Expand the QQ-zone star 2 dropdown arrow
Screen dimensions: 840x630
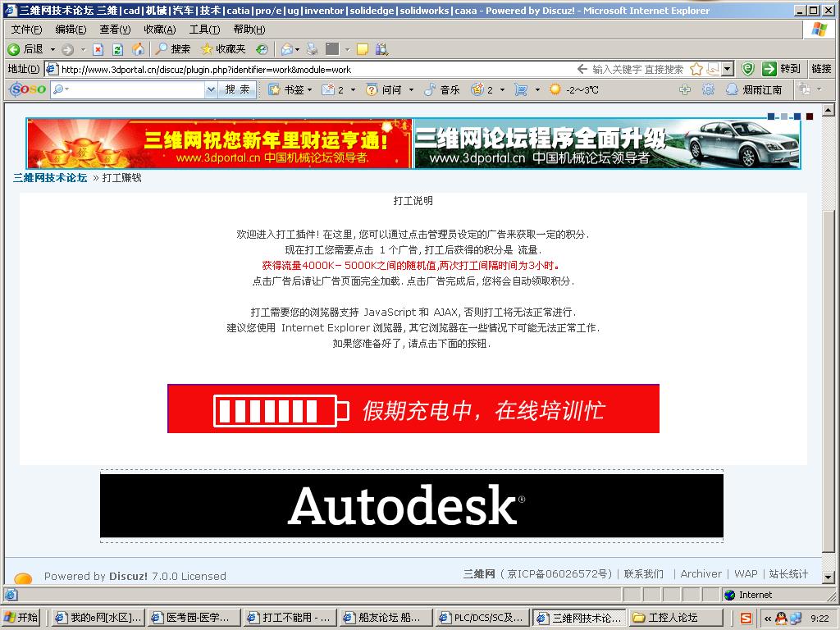(502, 89)
